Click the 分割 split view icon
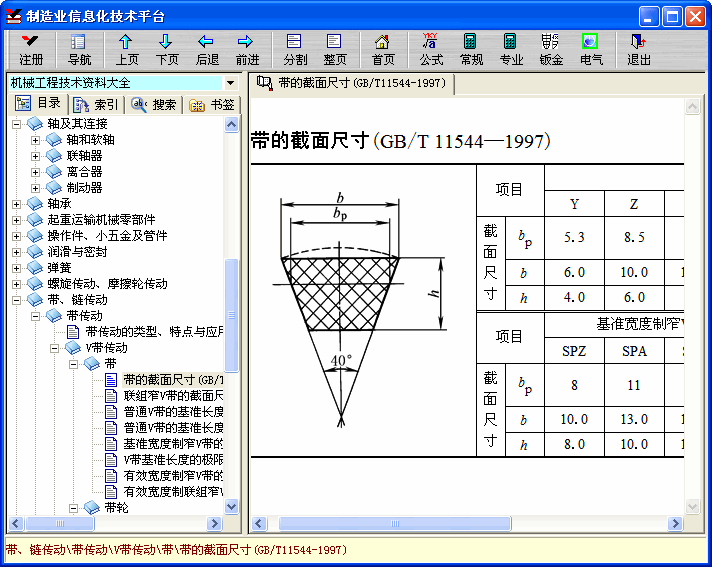 coord(295,49)
